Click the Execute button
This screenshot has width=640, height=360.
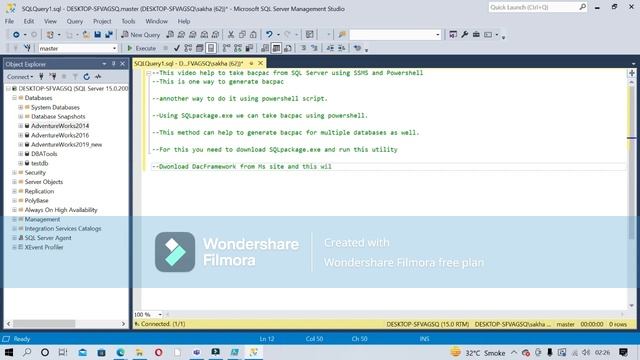pos(141,48)
